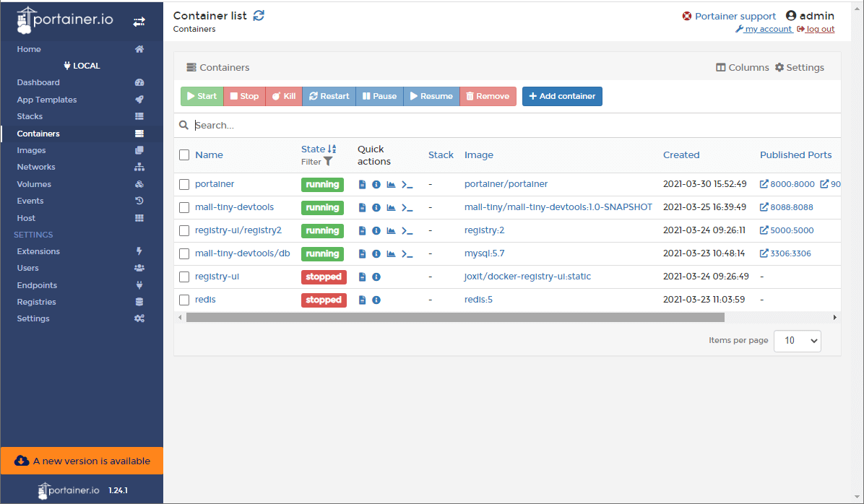Image resolution: width=864 pixels, height=504 pixels.
Task: Click the State filter funnel icon
Action: pyautogui.click(x=328, y=162)
